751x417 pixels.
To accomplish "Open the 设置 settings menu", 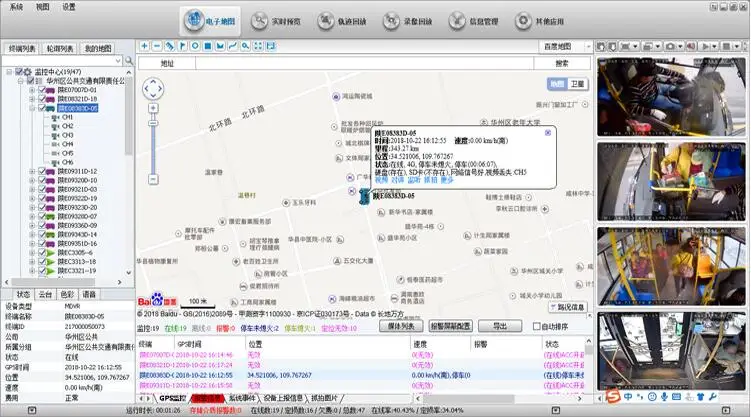I will pos(68,6).
